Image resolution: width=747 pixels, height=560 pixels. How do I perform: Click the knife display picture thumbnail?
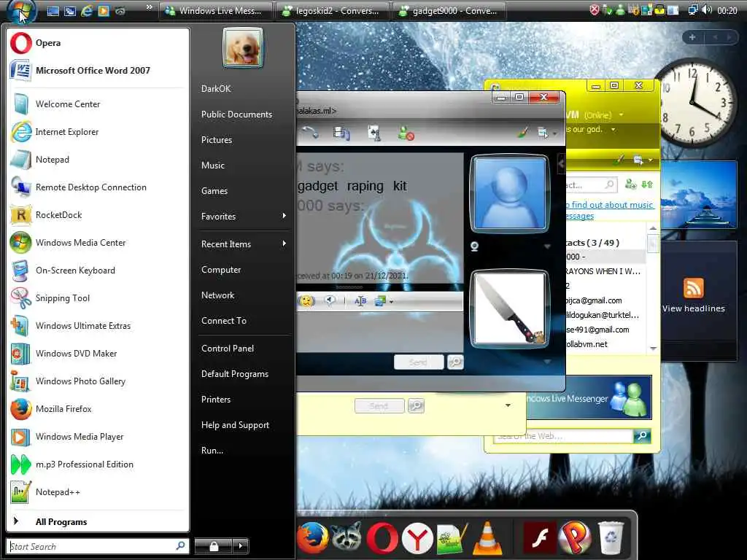click(509, 308)
